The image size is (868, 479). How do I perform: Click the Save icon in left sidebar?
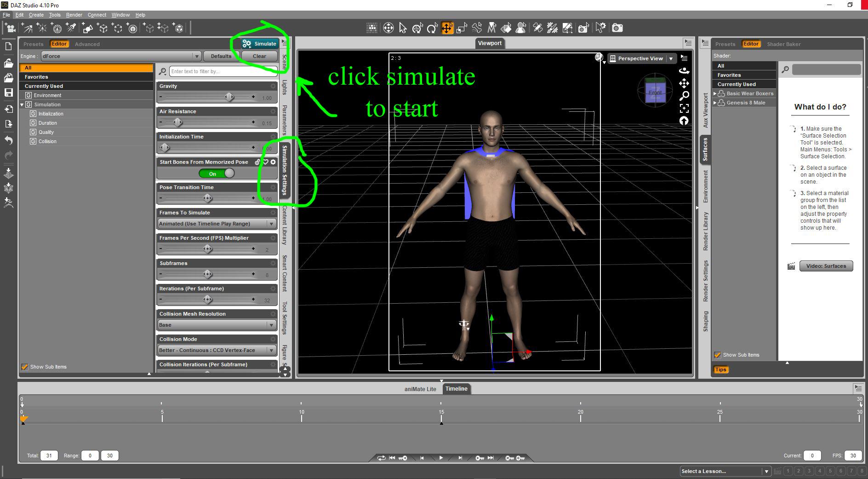pos(8,92)
